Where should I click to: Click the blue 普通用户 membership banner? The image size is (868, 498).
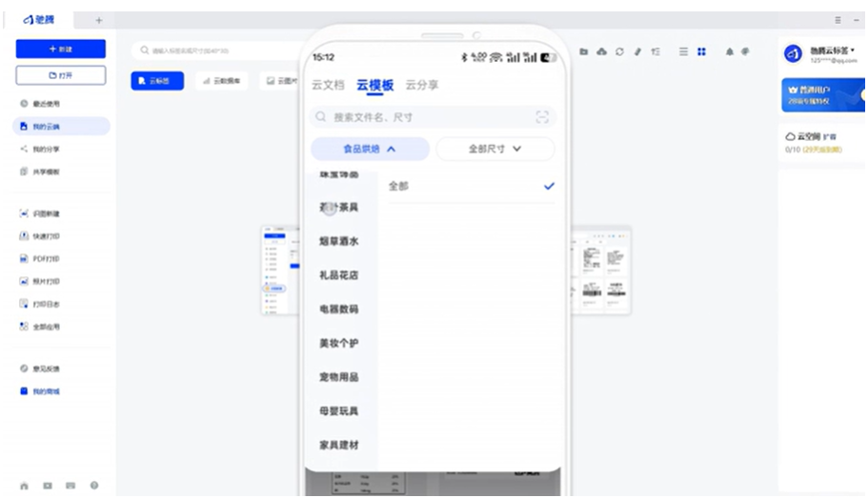click(823, 95)
